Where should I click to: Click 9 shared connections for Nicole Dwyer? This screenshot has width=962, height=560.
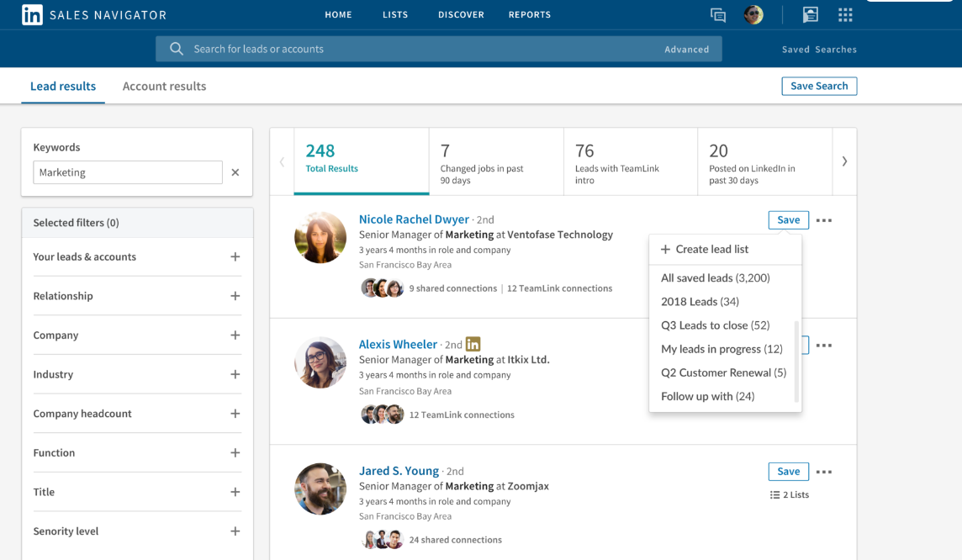click(452, 288)
